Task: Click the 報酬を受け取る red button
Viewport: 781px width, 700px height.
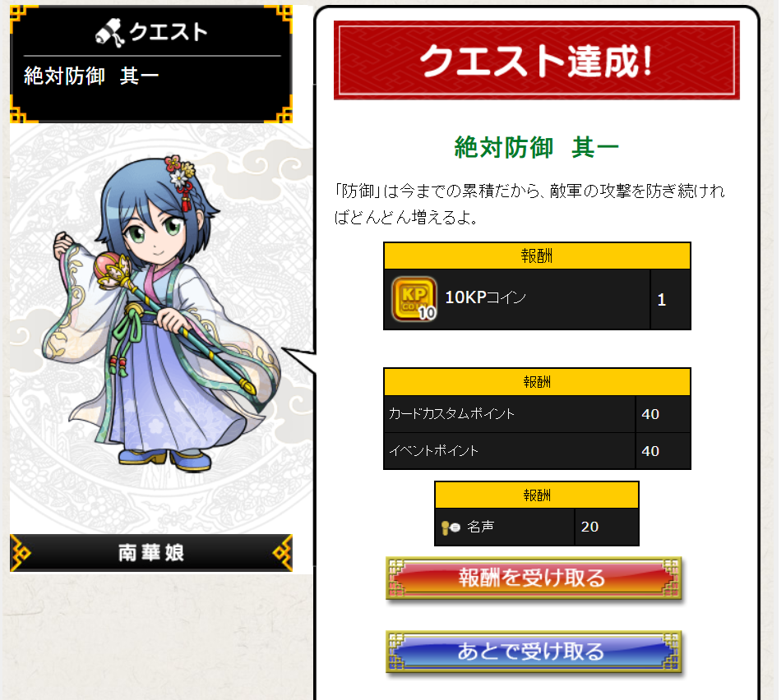Action: 534,578
